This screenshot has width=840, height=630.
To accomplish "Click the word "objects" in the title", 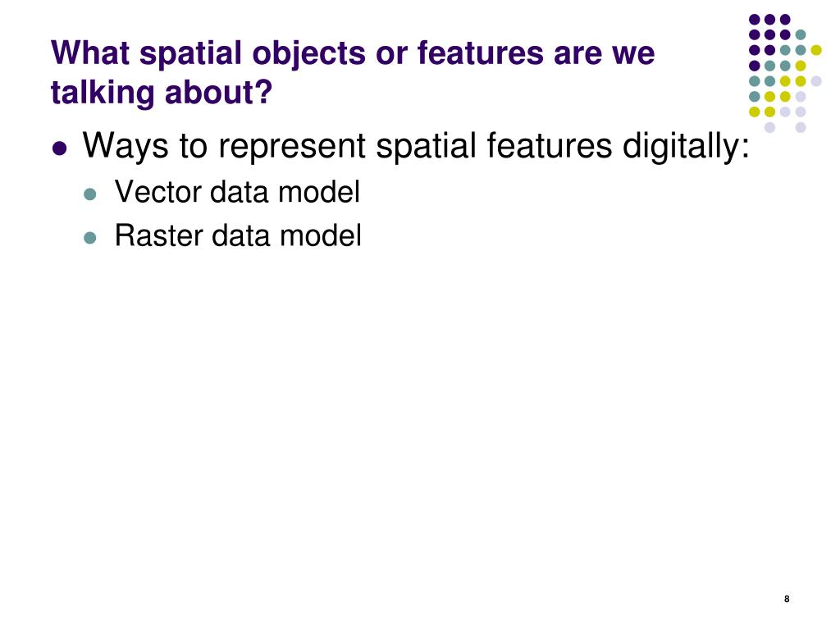I will [308, 54].
